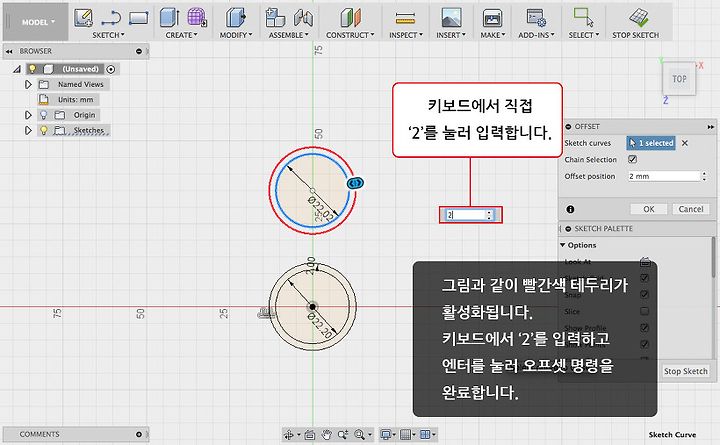Collapse the Unsaved root node
Screen dimensions: 720x445
[17, 69]
